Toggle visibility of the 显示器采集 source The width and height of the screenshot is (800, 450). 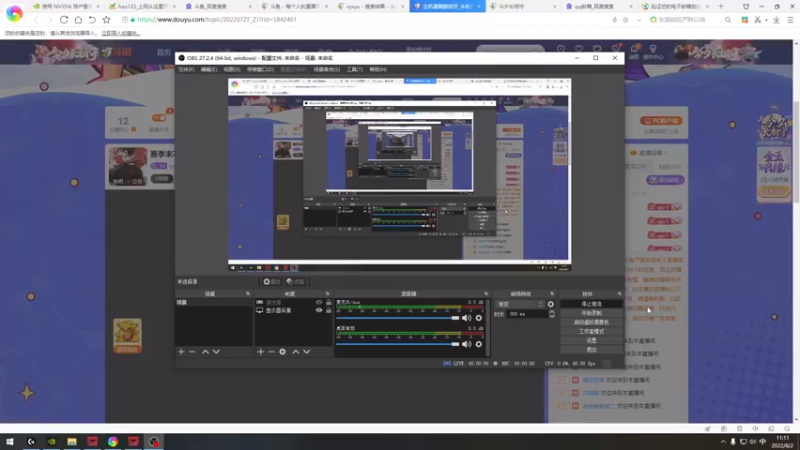point(319,310)
